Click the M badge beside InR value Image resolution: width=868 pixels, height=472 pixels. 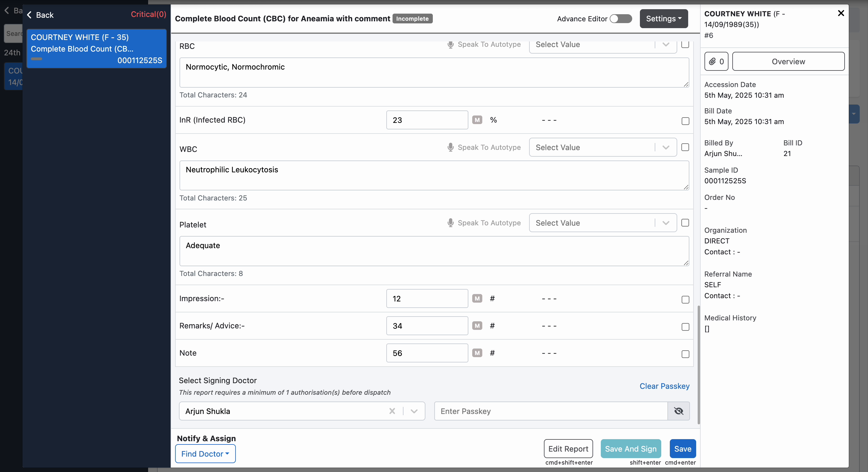click(x=477, y=120)
